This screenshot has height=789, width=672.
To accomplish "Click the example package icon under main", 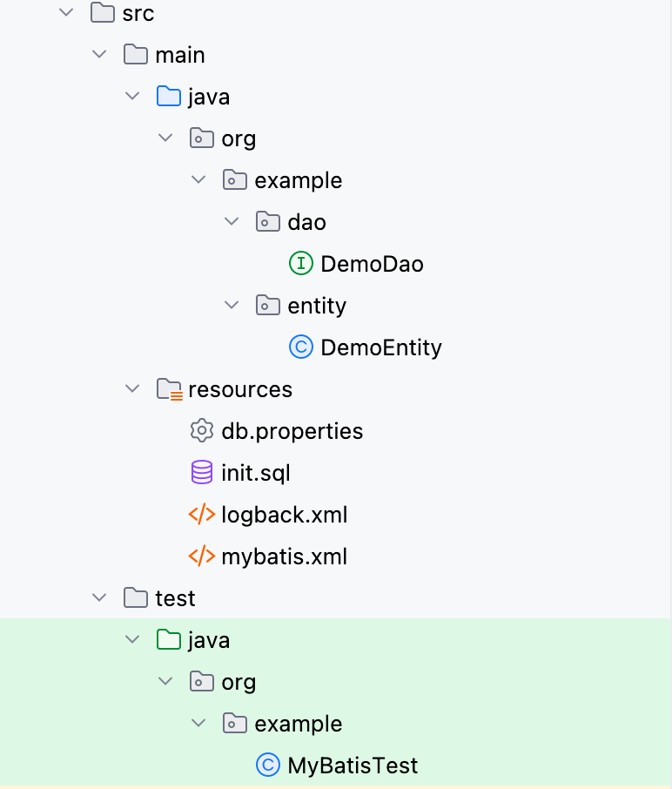I will 235,179.
